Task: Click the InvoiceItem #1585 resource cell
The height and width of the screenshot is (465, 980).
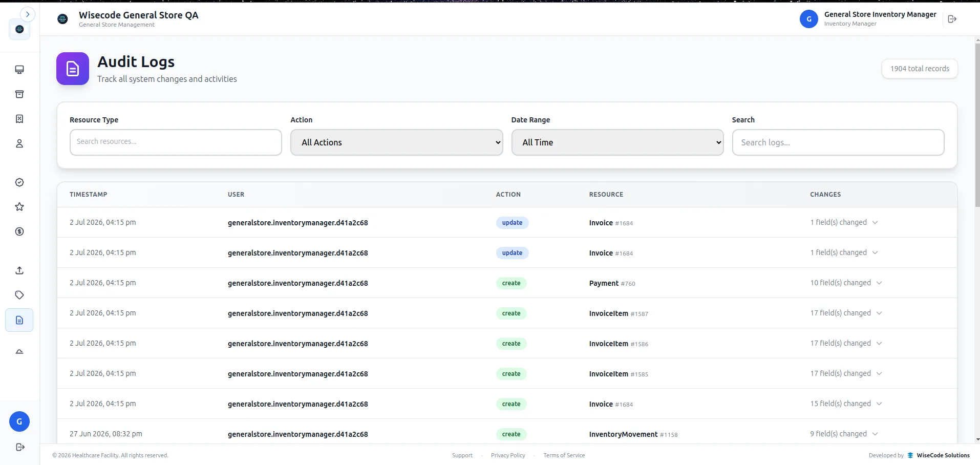Action: tap(619, 374)
